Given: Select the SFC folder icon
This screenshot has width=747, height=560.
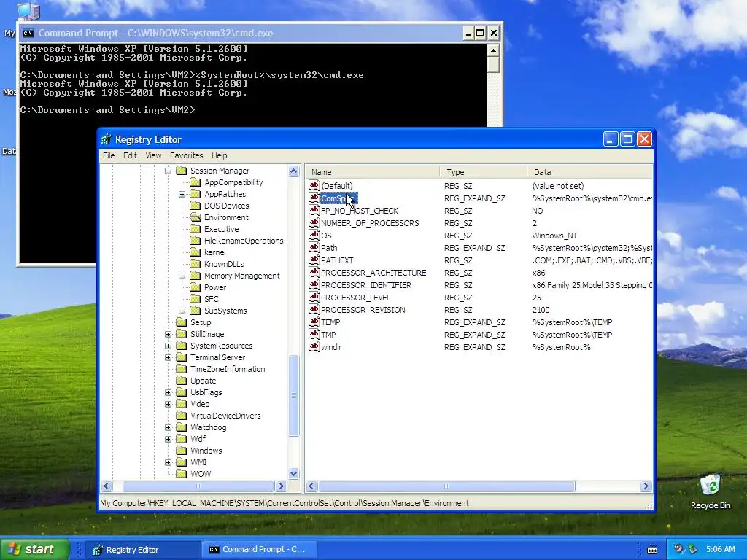Looking at the screenshot, I should click(x=195, y=298).
